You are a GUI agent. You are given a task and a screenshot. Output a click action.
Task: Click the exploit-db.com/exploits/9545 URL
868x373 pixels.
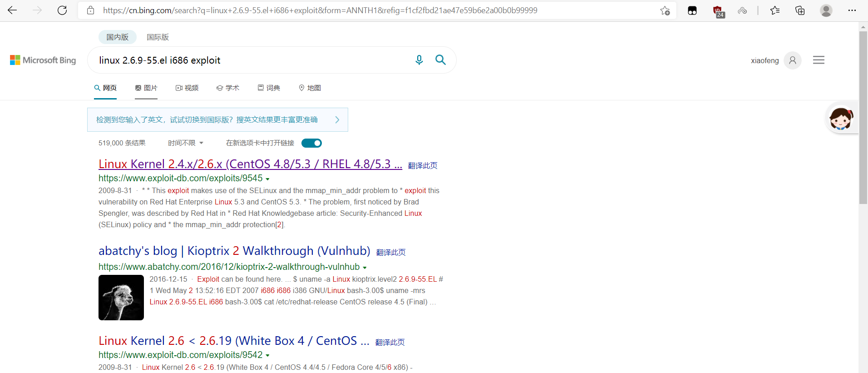coord(181,178)
